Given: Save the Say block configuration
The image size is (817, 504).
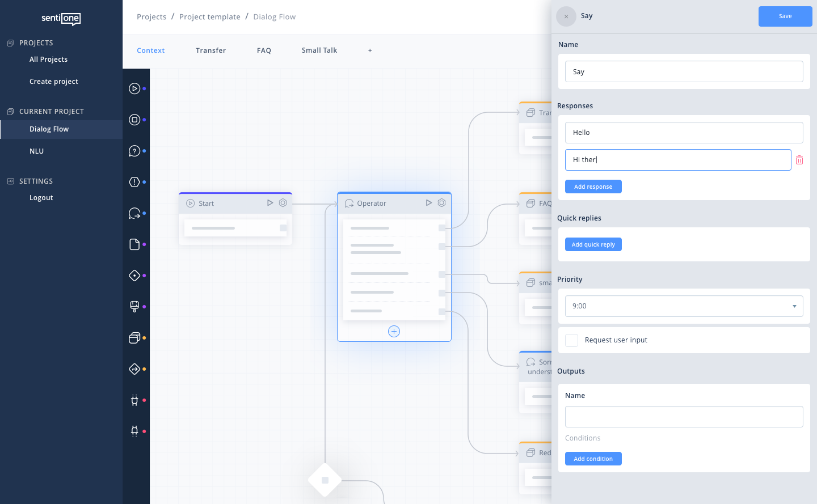Looking at the screenshot, I should (x=785, y=16).
